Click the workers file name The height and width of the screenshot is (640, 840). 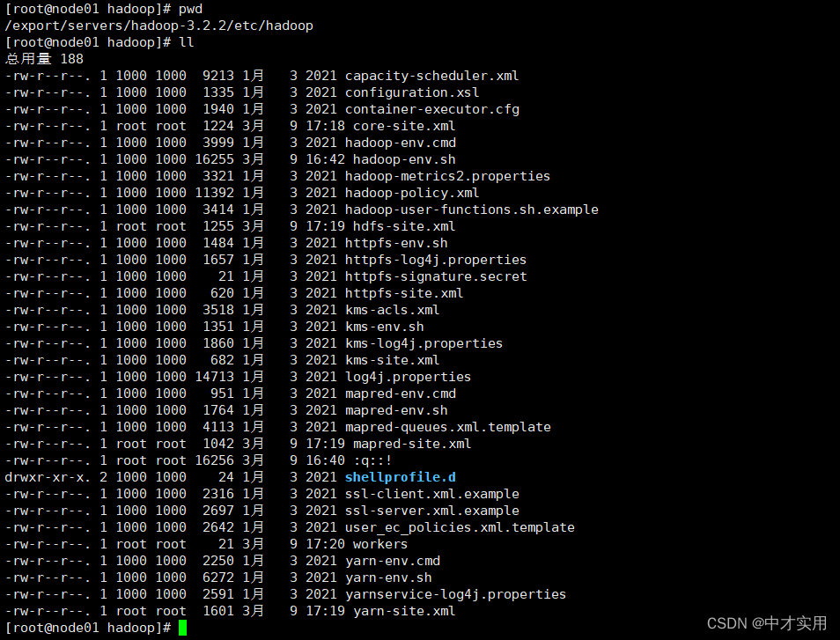380,544
